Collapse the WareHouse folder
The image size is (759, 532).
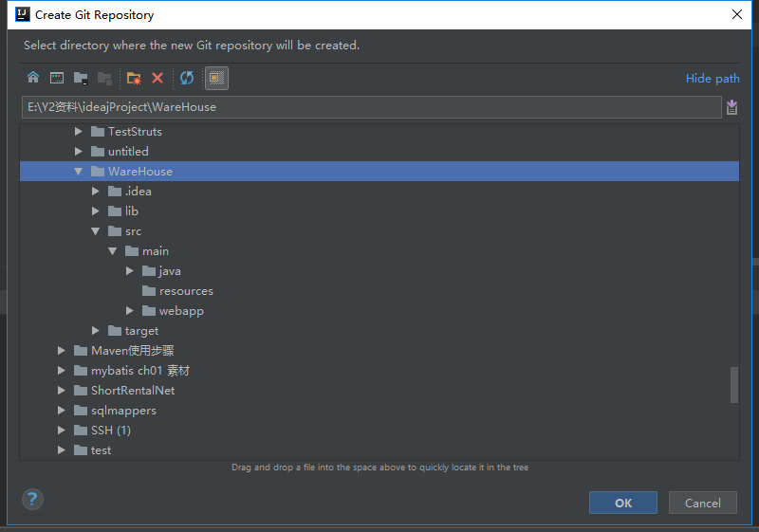coord(79,172)
